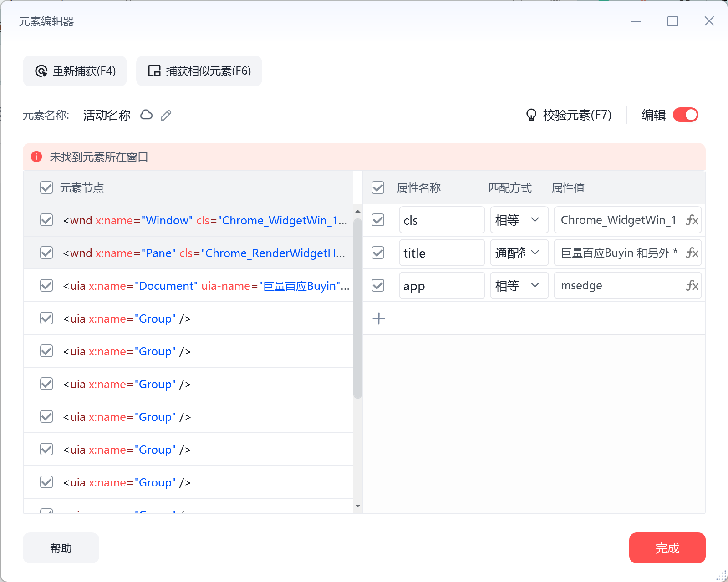The width and height of the screenshot is (728, 582).
Task: Open match mode dropdown for app
Action: click(x=519, y=286)
